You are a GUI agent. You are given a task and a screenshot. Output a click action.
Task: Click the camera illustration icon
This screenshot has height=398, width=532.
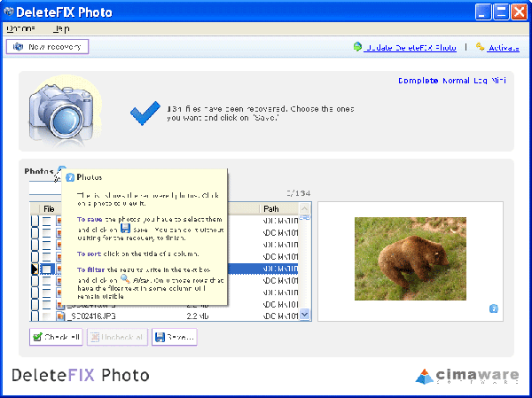coord(63,111)
